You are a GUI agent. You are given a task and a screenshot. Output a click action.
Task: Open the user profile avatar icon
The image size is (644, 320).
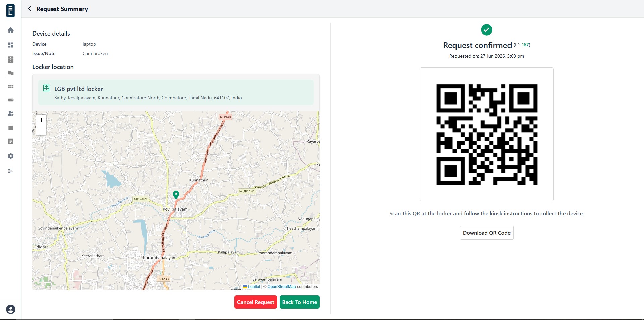click(11, 309)
